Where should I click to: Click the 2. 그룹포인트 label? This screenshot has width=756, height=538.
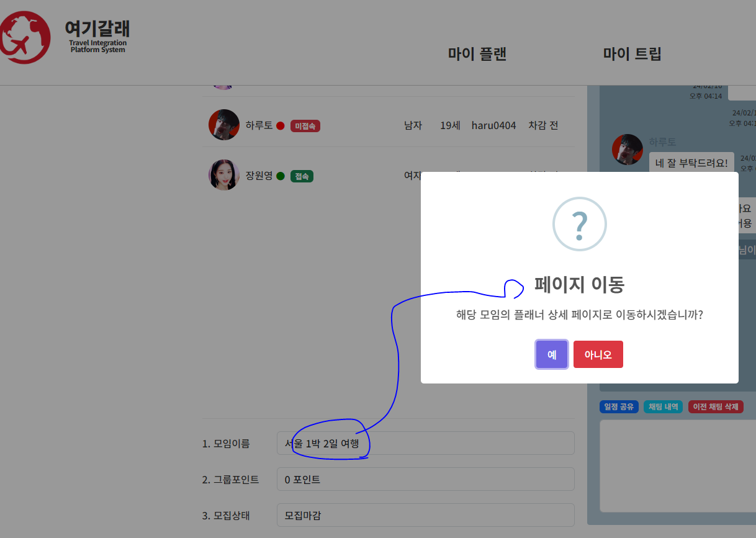231,480
